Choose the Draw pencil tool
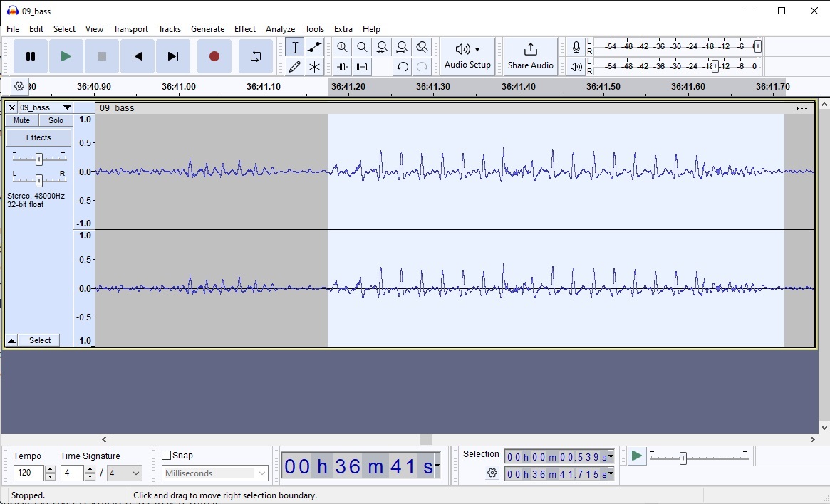The image size is (830, 504). click(295, 67)
